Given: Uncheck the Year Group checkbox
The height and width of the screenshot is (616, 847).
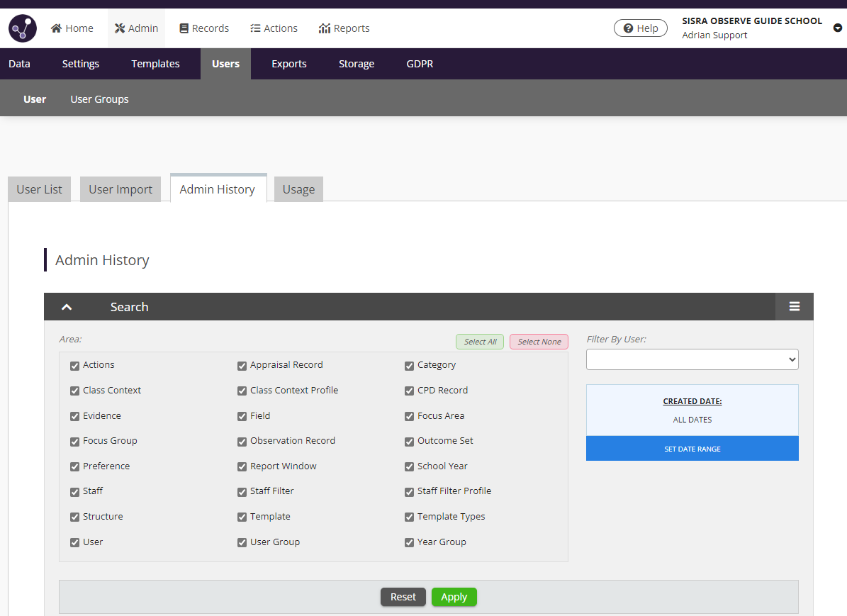Looking at the screenshot, I should (x=409, y=542).
